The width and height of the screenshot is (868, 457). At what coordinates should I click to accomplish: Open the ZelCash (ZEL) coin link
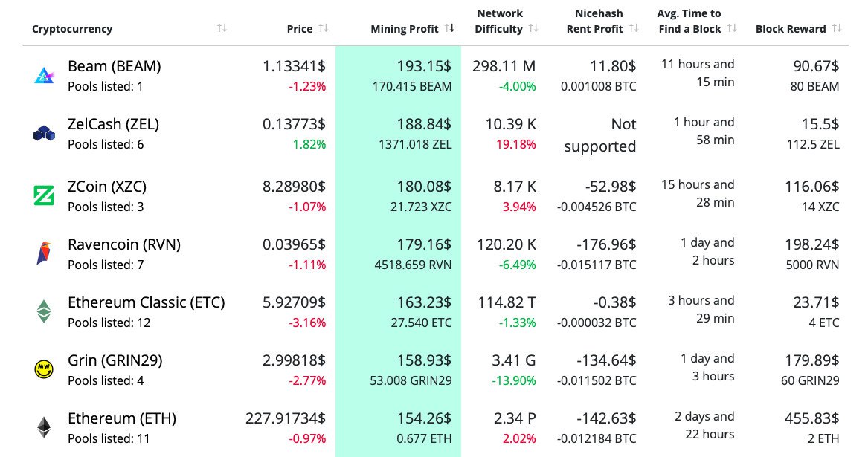point(114,124)
